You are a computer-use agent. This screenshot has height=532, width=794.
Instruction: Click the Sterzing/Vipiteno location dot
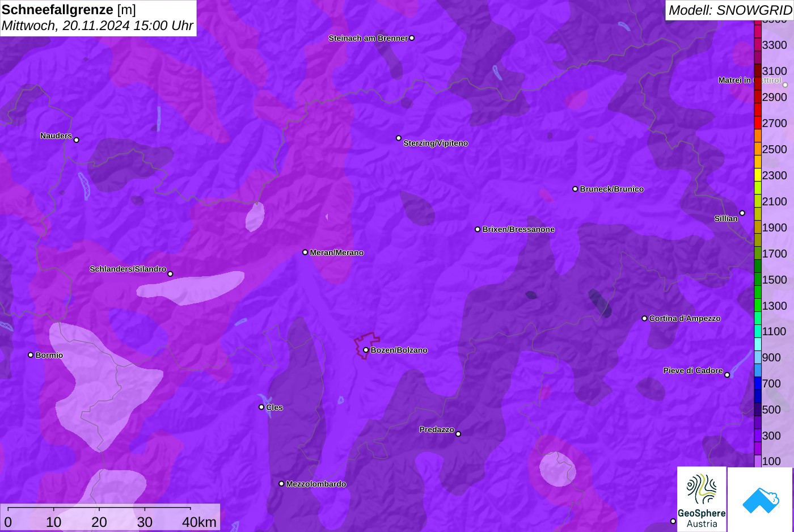[399, 138]
